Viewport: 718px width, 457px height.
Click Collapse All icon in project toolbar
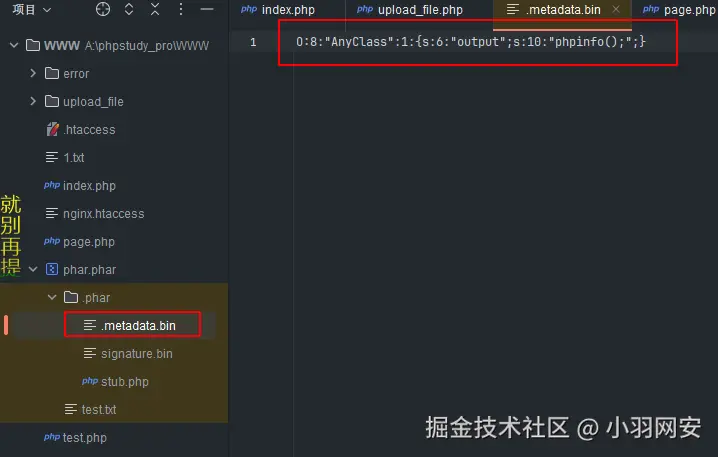155,9
